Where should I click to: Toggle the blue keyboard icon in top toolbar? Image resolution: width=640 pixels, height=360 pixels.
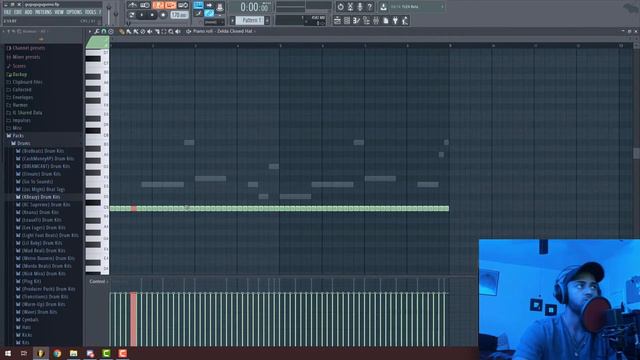coord(198,5)
